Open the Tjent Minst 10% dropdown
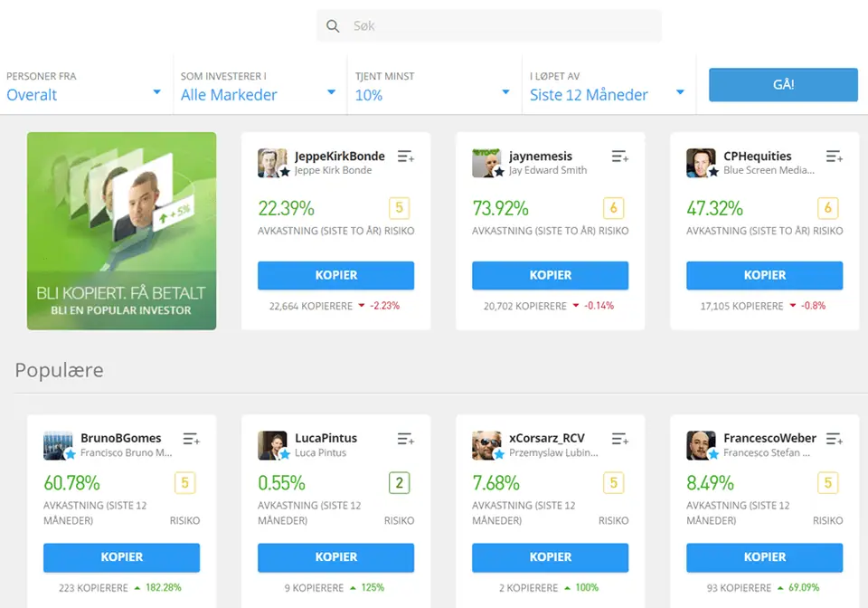The image size is (868, 608). pyautogui.click(x=433, y=86)
